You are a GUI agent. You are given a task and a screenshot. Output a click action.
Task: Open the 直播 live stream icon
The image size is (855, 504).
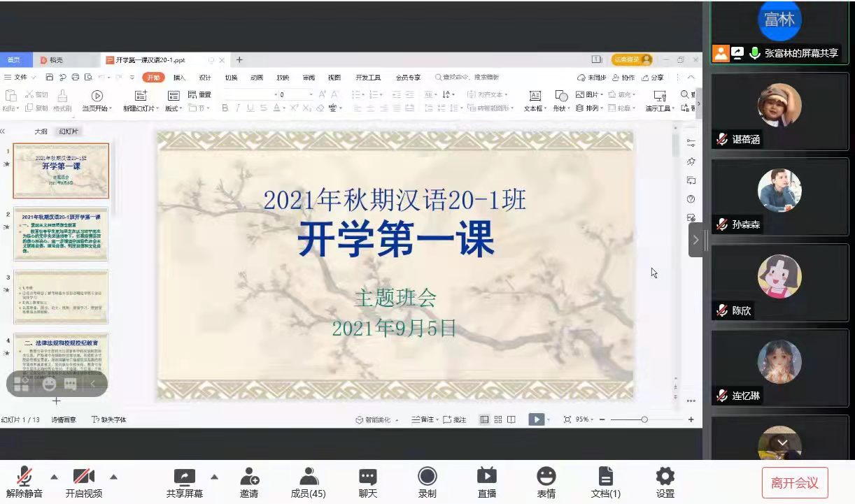pyautogui.click(x=487, y=477)
